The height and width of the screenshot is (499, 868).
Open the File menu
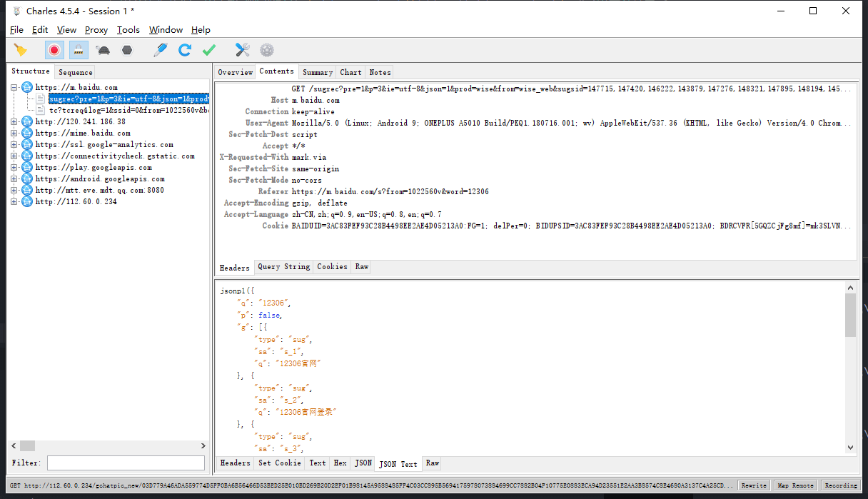(x=16, y=30)
